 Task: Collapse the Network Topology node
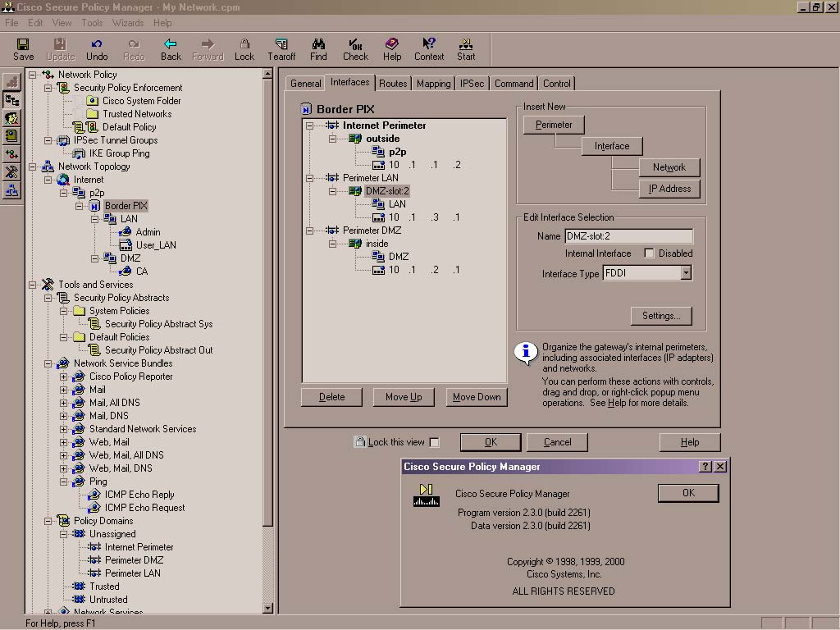tap(33, 167)
